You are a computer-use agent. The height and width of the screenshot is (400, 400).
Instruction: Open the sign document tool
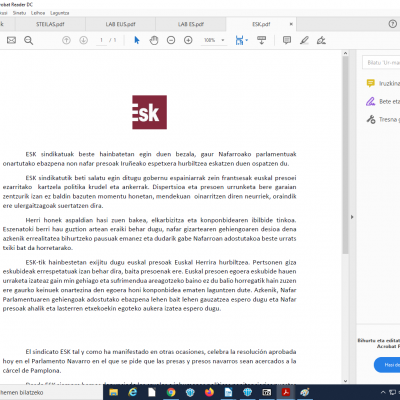click(x=321, y=40)
